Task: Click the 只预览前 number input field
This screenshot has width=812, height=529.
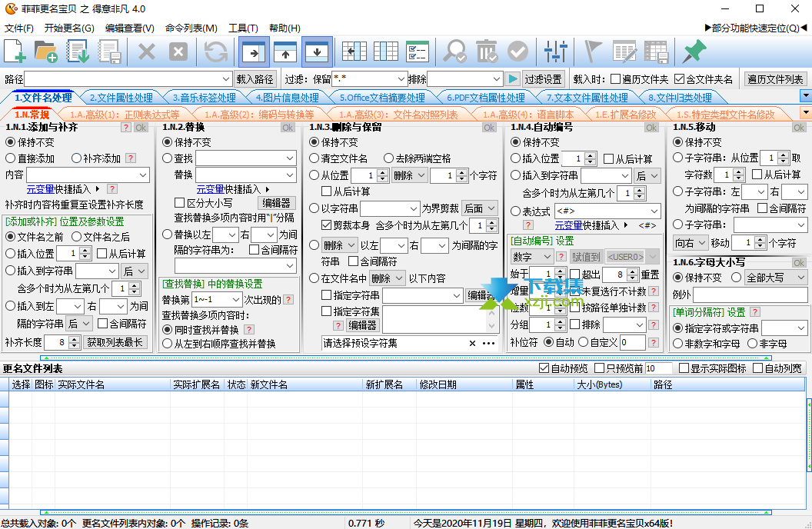Action: (658, 368)
